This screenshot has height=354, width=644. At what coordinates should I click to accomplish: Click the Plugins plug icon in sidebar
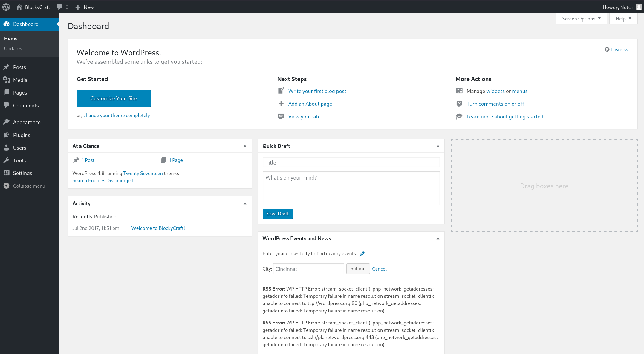click(7, 135)
